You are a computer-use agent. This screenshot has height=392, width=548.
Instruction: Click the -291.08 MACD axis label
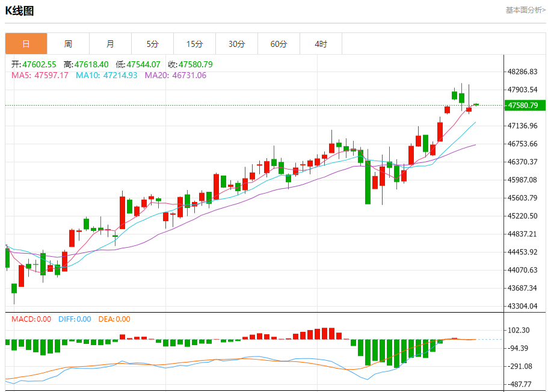(520, 366)
